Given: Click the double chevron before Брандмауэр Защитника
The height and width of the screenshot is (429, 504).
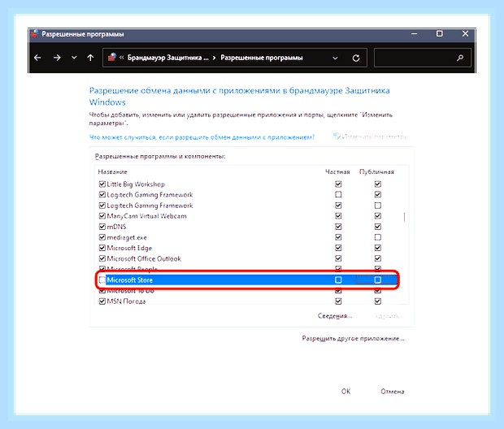Looking at the screenshot, I should point(121,58).
